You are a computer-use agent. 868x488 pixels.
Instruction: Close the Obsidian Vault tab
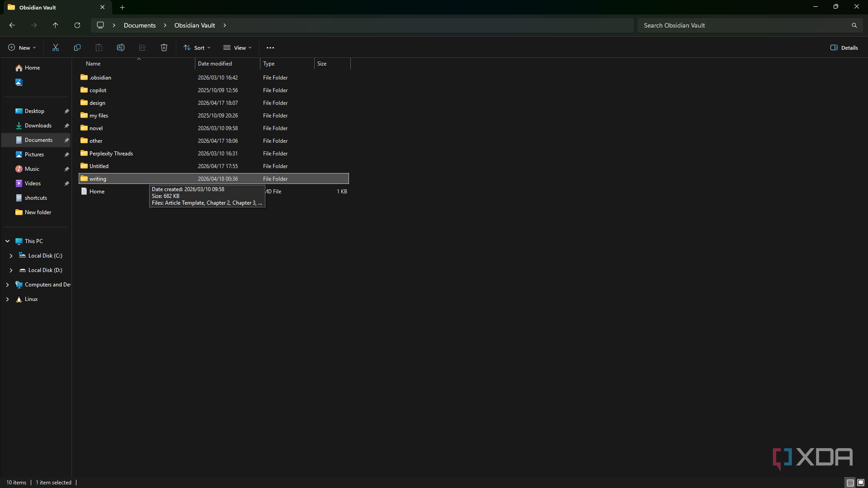click(102, 7)
